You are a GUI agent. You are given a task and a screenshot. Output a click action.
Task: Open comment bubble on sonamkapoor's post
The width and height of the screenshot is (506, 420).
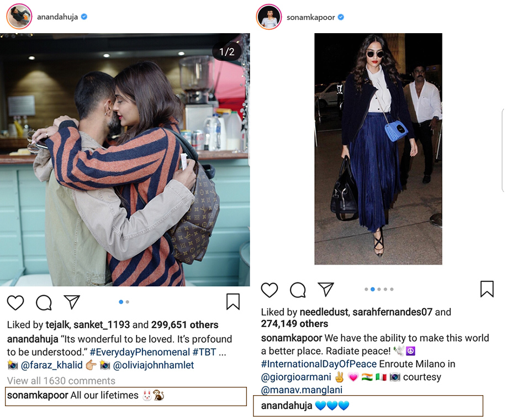[298, 290]
